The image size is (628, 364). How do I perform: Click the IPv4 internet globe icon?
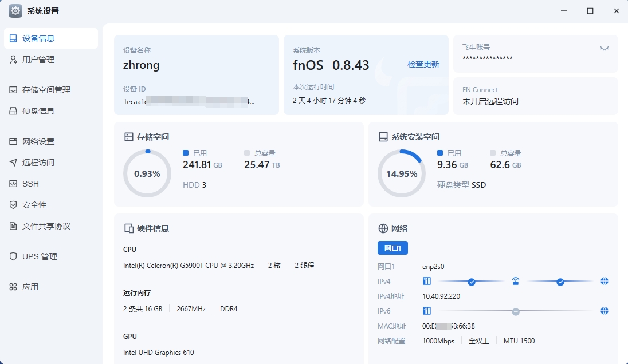click(x=605, y=281)
